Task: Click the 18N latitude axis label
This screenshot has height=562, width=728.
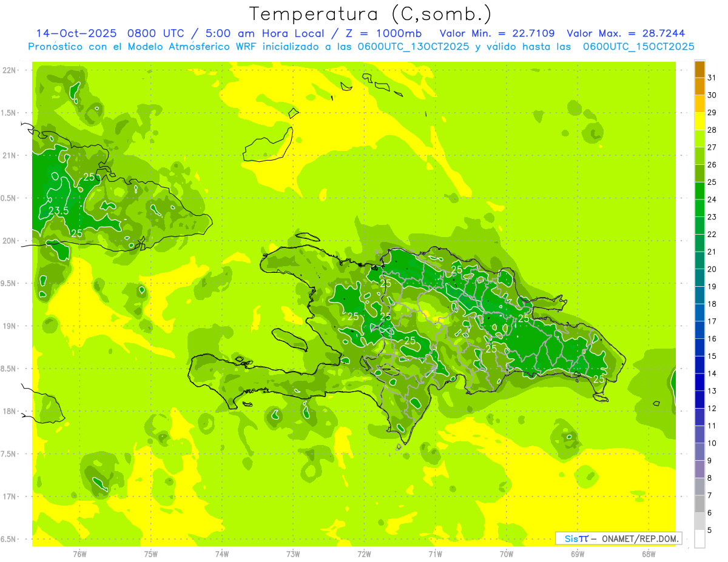Action: pos(10,411)
